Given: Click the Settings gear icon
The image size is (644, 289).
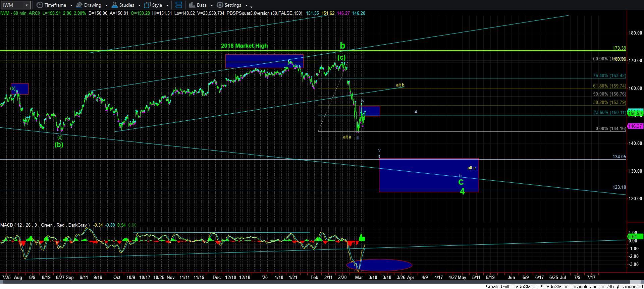Looking at the screenshot, I should (220, 5).
